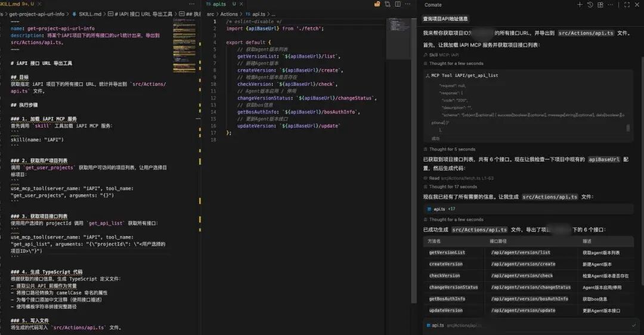Maximize the Comate panel to fullscreen
The height and width of the screenshot is (335, 644).
coord(627,5)
